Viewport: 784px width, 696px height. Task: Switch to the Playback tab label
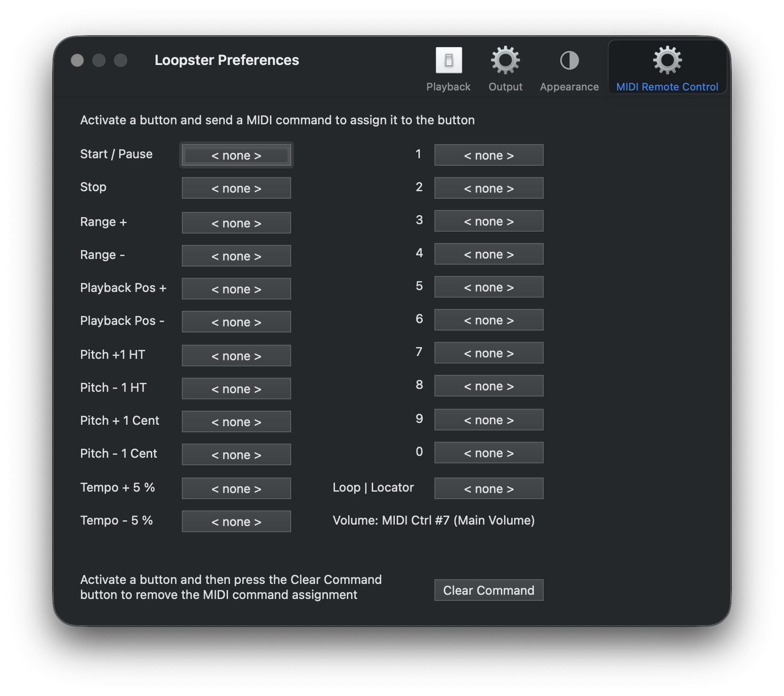pyautogui.click(x=448, y=87)
